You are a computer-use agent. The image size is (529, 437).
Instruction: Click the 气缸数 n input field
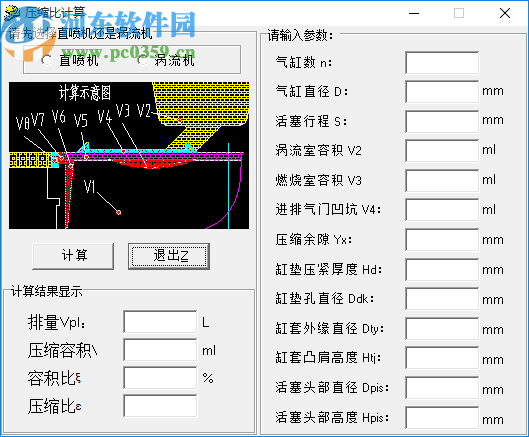pyautogui.click(x=442, y=62)
